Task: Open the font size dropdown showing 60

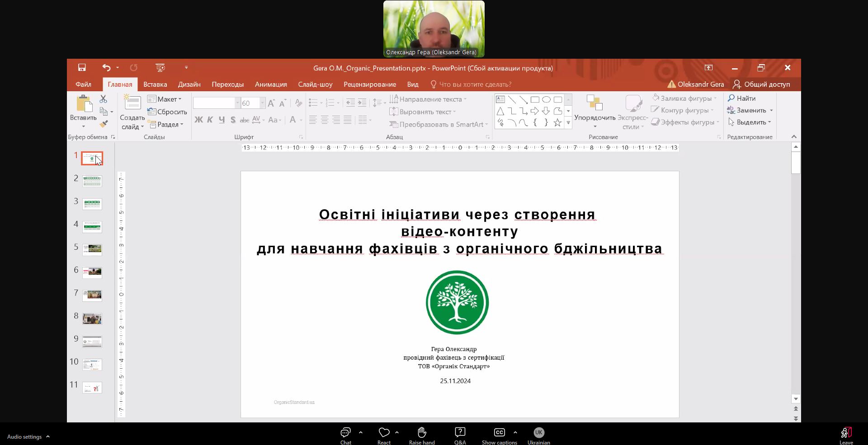Action: pos(262,103)
